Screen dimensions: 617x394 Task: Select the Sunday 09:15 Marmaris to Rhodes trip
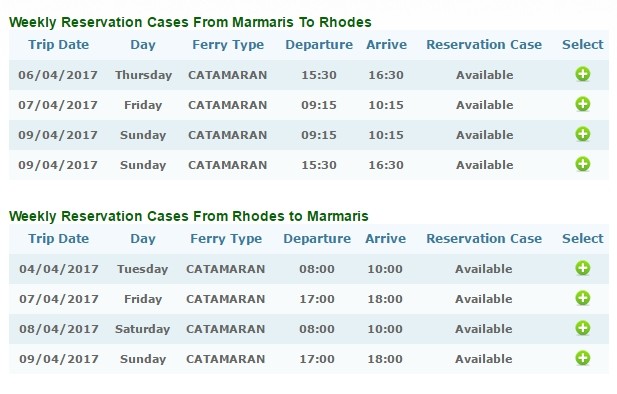[x=583, y=134]
